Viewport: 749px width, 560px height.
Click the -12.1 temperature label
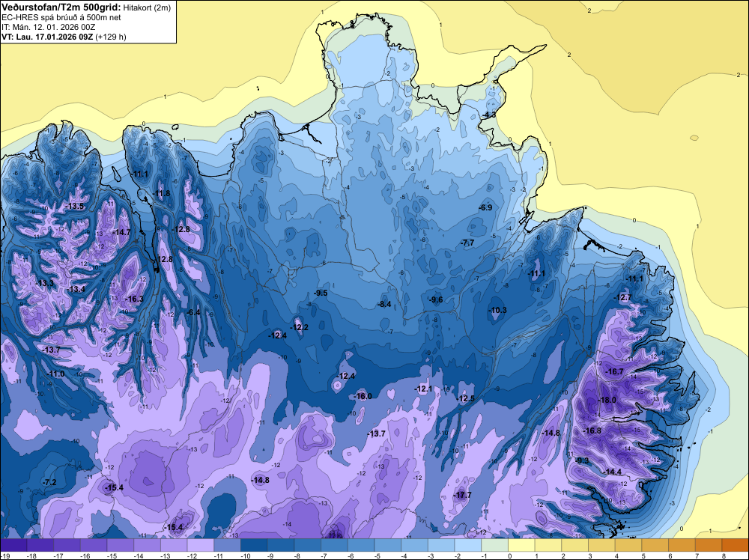(x=423, y=389)
